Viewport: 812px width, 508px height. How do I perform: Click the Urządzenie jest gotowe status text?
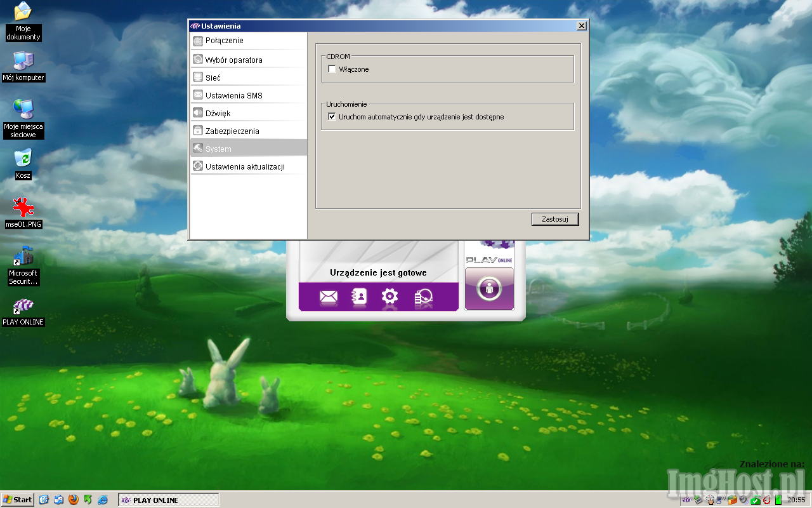378,272
